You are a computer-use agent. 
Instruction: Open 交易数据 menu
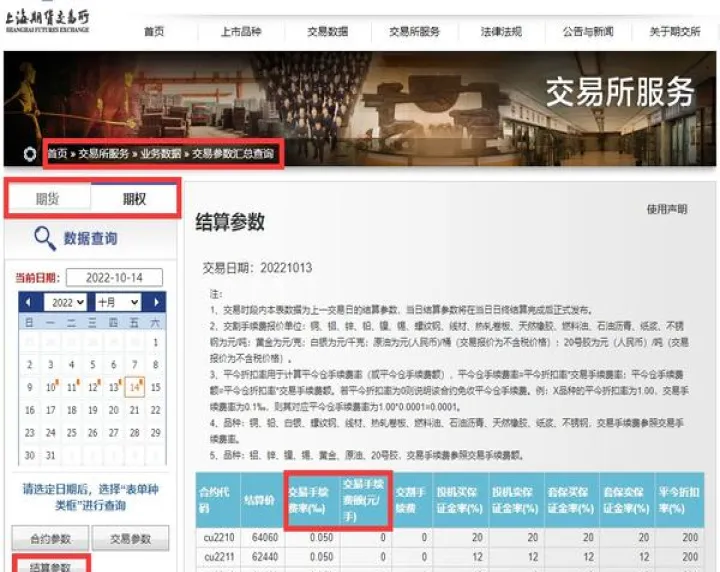(327, 32)
